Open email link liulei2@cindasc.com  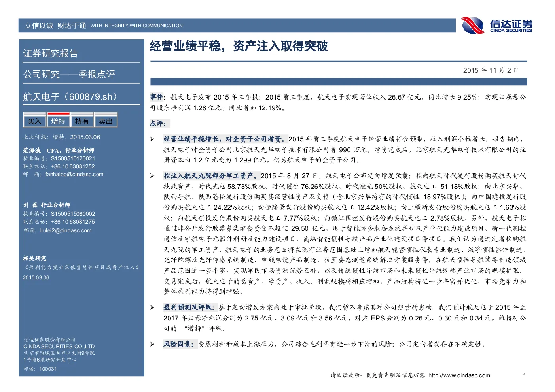coord(66,230)
